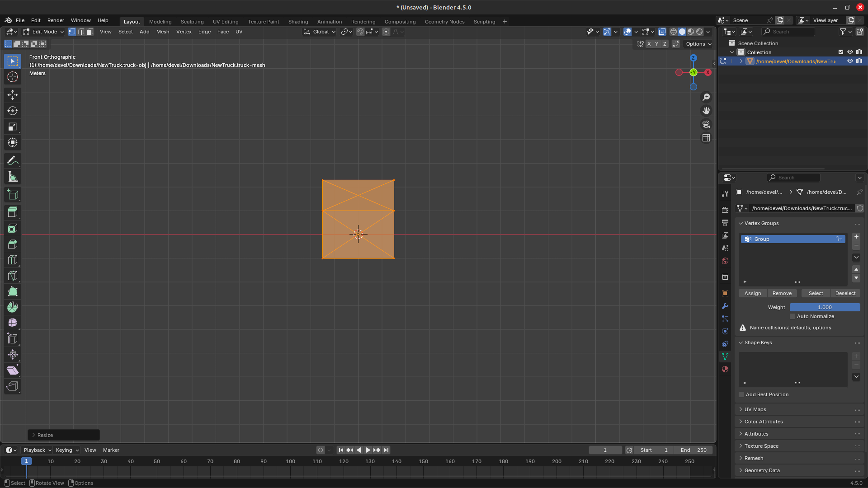
Task: Switch to edge select mode
Action: tap(81, 32)
